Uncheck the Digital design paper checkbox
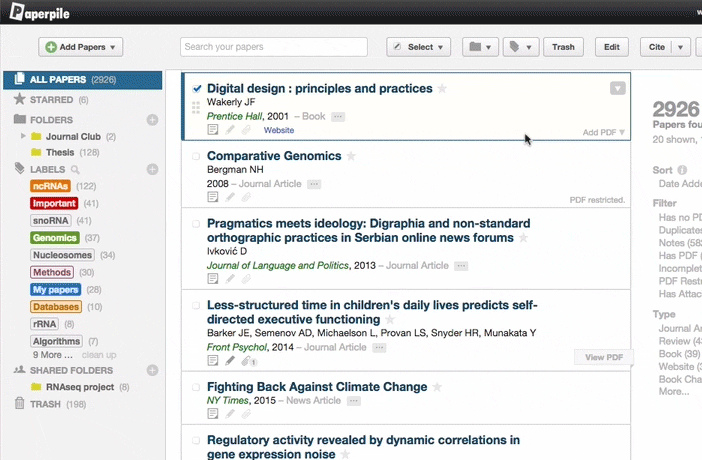 tap(197, 89)
